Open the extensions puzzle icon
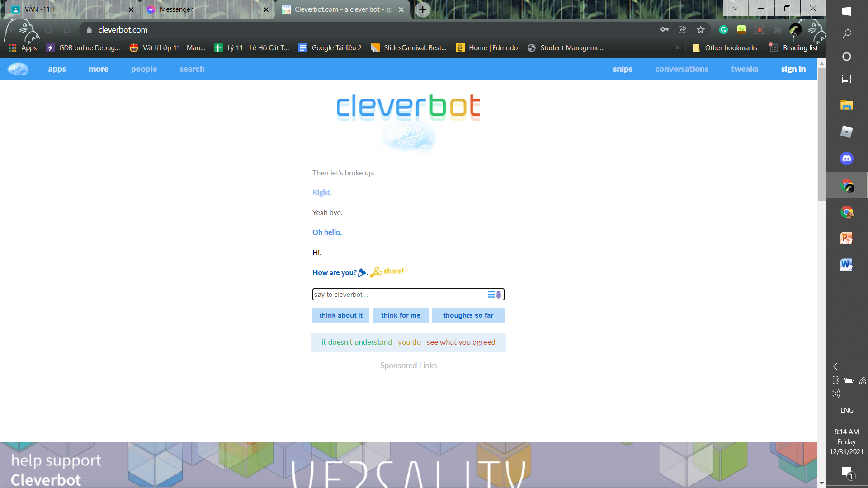The image size is (868, 488). click(x=778, y=30)
